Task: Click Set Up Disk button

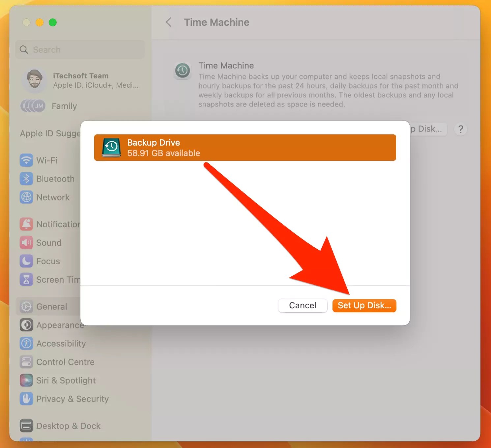Action: coord(364,305)
